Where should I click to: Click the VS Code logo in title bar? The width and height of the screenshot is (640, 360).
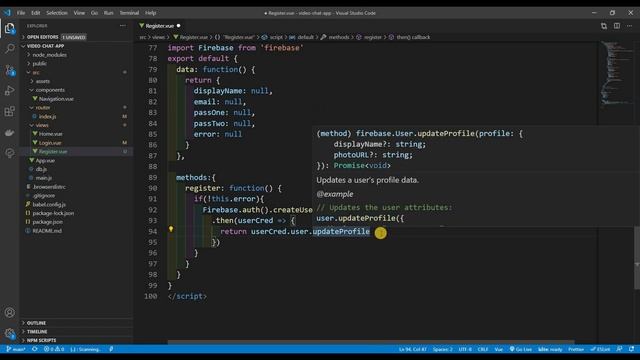pyautogui.click(x=7, y=13)
